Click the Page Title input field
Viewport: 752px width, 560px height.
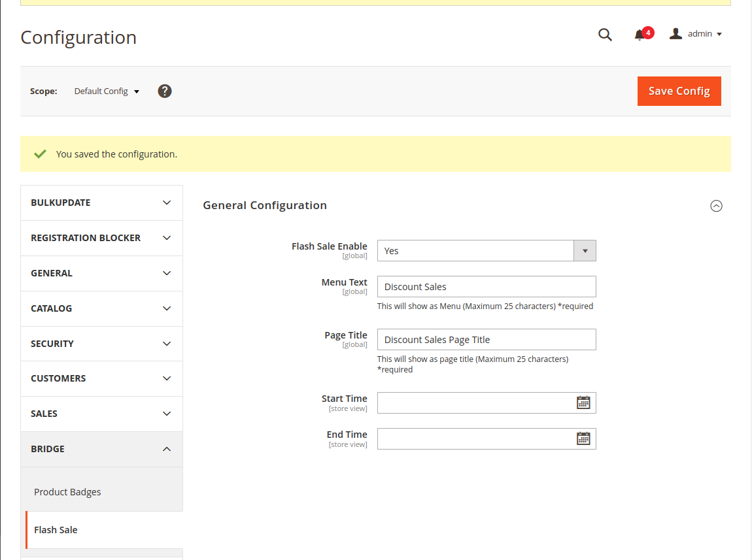(486, 340)
